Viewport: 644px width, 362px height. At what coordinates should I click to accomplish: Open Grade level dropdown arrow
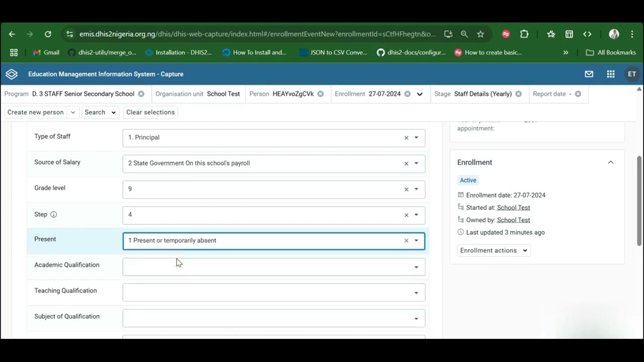[416, 189]
